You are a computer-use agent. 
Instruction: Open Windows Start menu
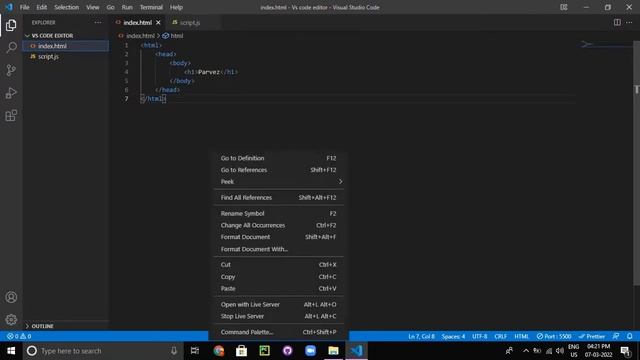coord(11,351)
